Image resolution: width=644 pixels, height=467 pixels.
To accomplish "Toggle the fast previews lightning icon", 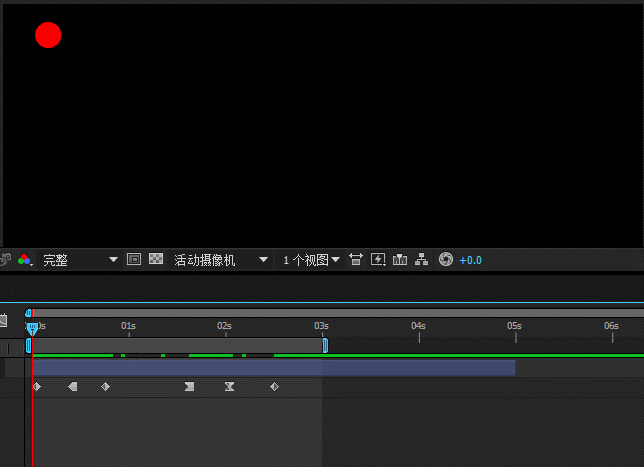I will (x=378, y=259).
